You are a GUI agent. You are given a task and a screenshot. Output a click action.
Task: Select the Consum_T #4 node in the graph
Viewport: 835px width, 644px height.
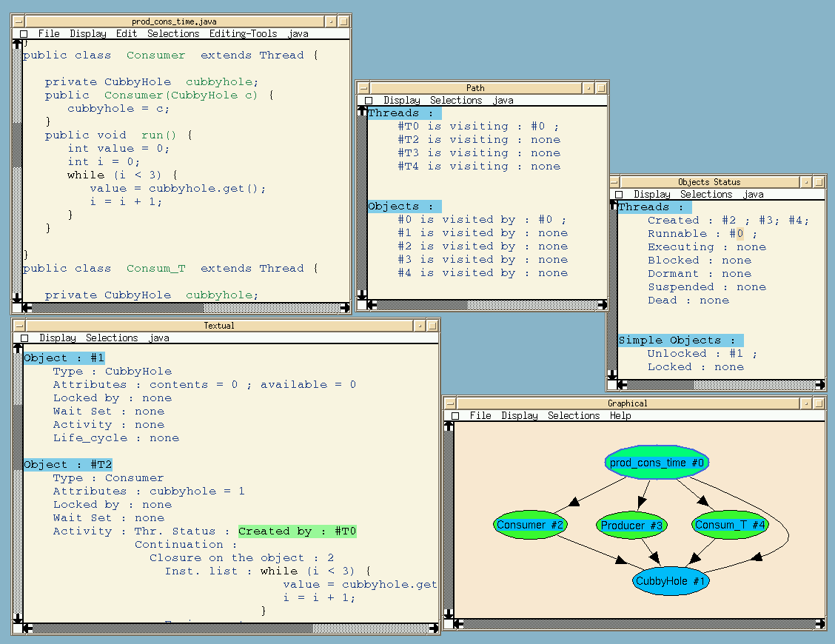pyautogui.click(x=730, y=525)
